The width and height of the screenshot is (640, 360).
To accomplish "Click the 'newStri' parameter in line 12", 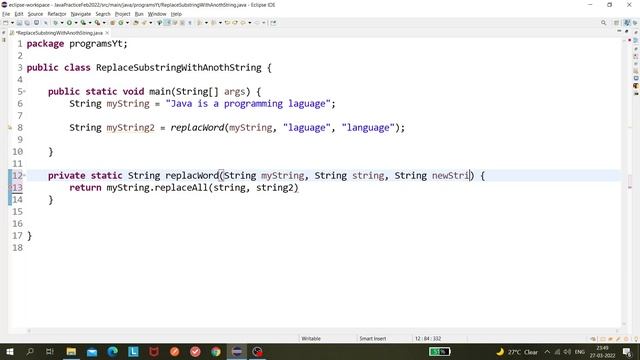I will point(451,176).
